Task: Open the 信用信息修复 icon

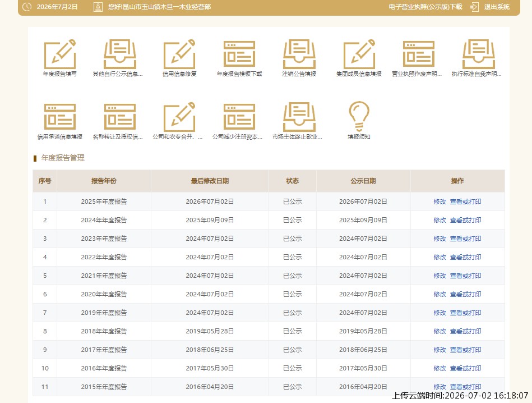Action: click(179, 54)
